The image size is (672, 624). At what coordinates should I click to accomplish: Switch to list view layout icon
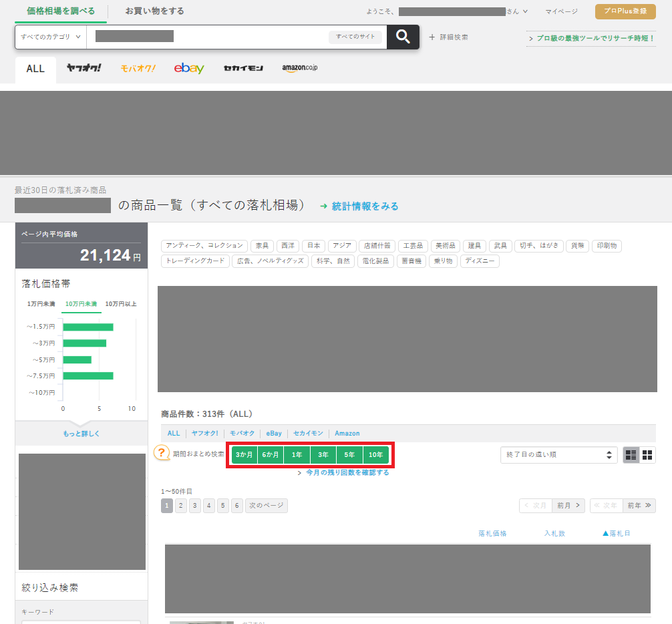[x=631, y=454]
